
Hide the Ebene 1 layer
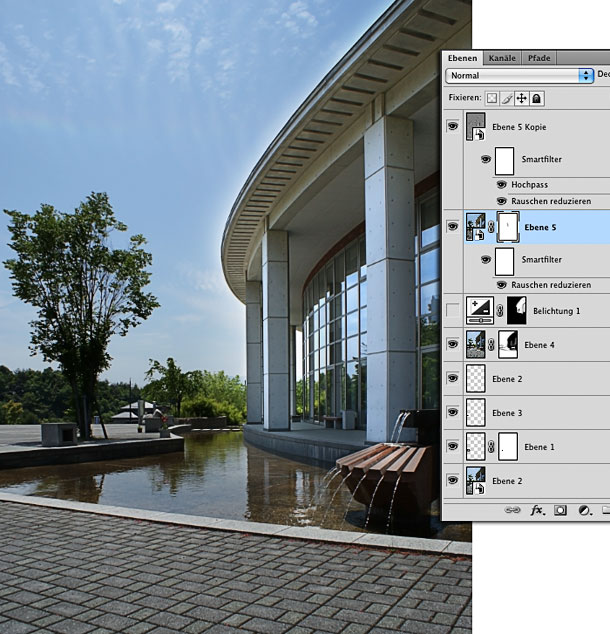coord(452,446)
